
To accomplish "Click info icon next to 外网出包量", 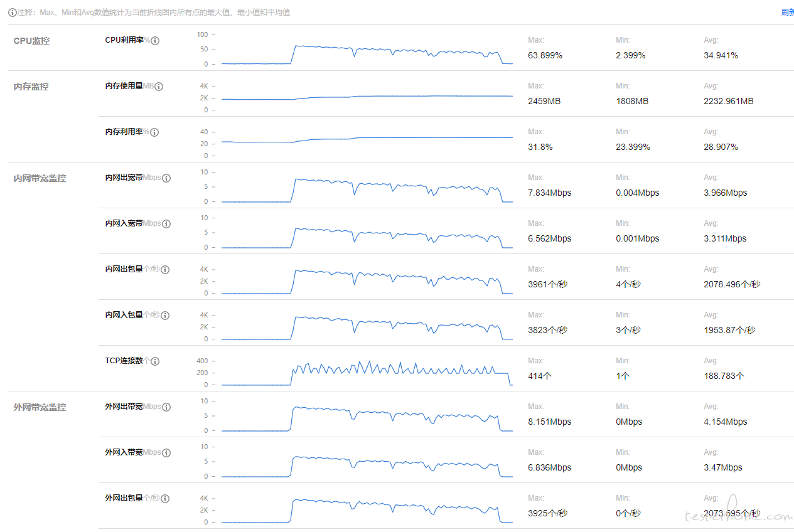I will point(165,499).
